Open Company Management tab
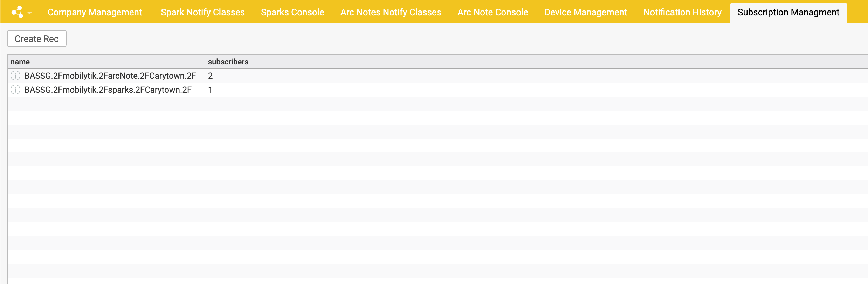The image size is (868, 284). tap(95, 12)
